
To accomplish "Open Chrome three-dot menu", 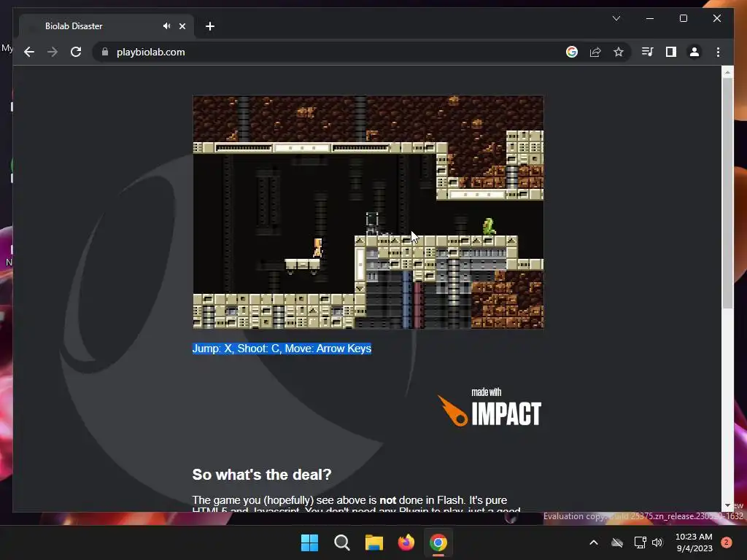I will pyautogui.click(x=718, y=52).
